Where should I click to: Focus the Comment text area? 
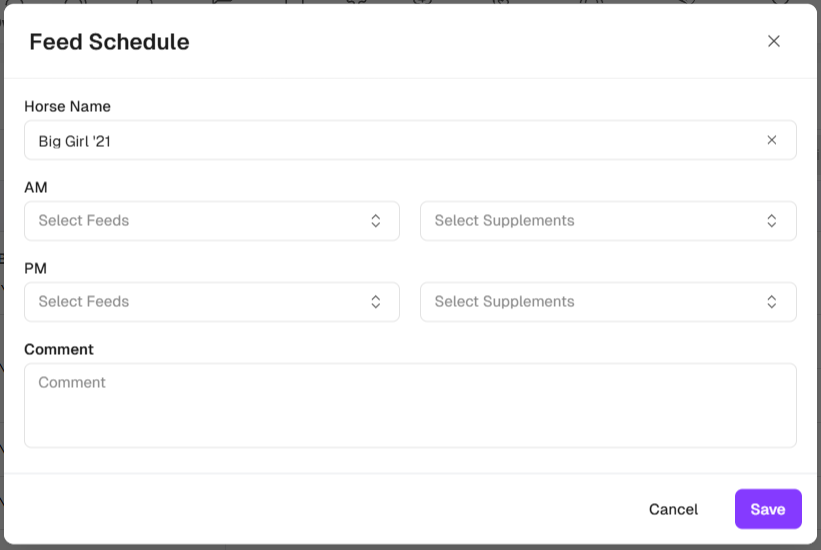[x=410, y=405]
